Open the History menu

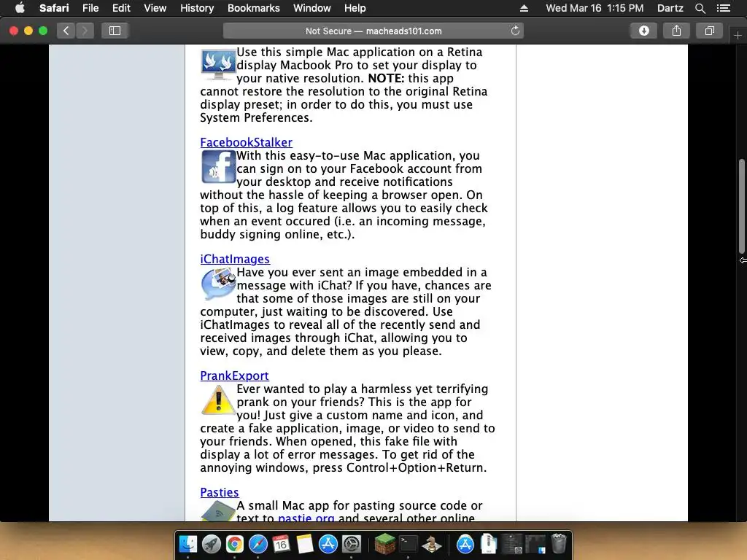(x=197, y=8)
